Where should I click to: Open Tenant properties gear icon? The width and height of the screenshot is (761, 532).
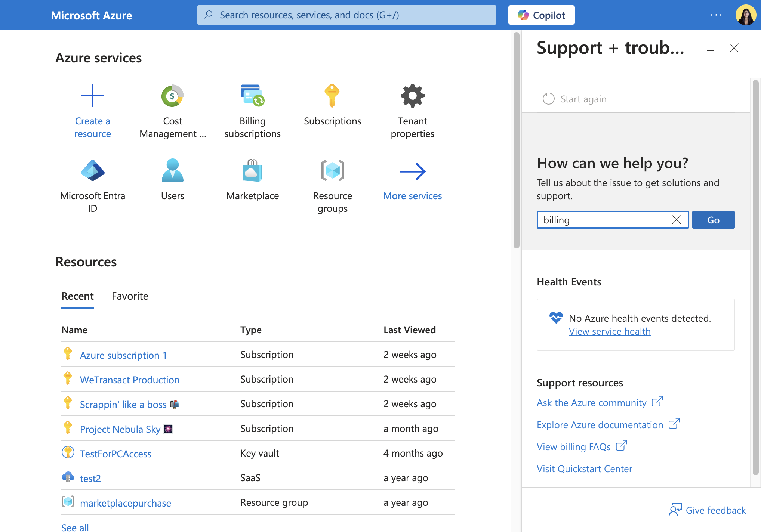pyautogui.click(x=412, y=96)
